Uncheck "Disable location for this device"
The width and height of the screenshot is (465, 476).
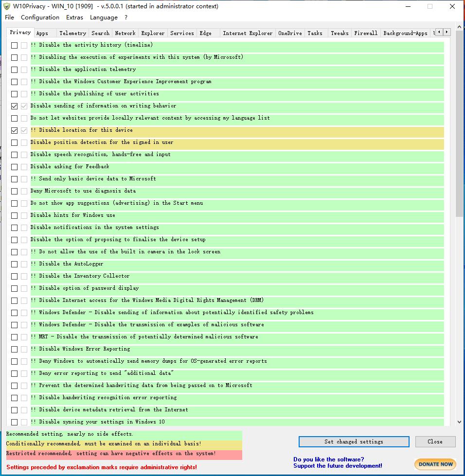click(14, 130)
